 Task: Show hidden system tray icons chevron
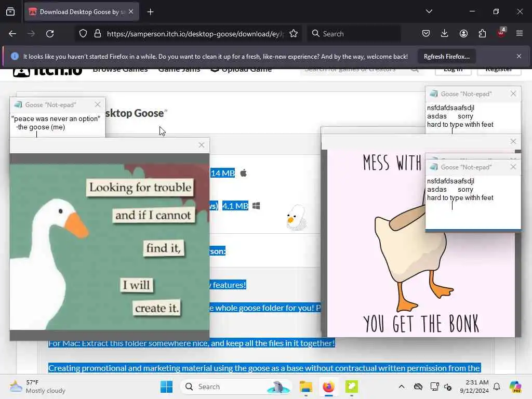(402, 387)
